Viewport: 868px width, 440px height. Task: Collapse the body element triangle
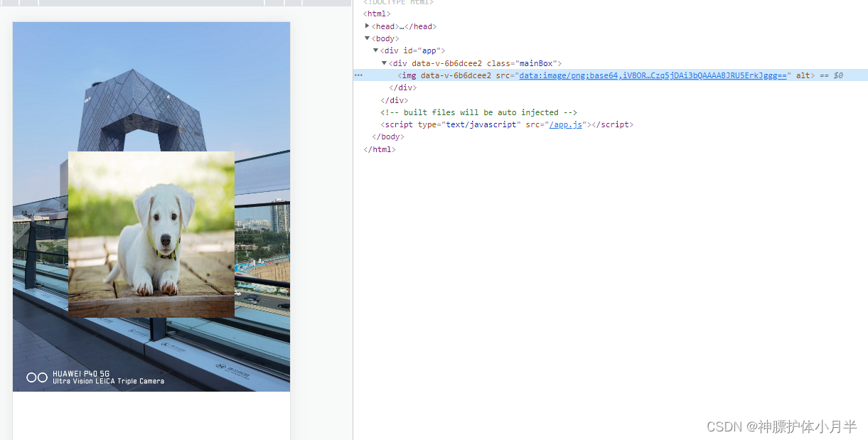368,38
